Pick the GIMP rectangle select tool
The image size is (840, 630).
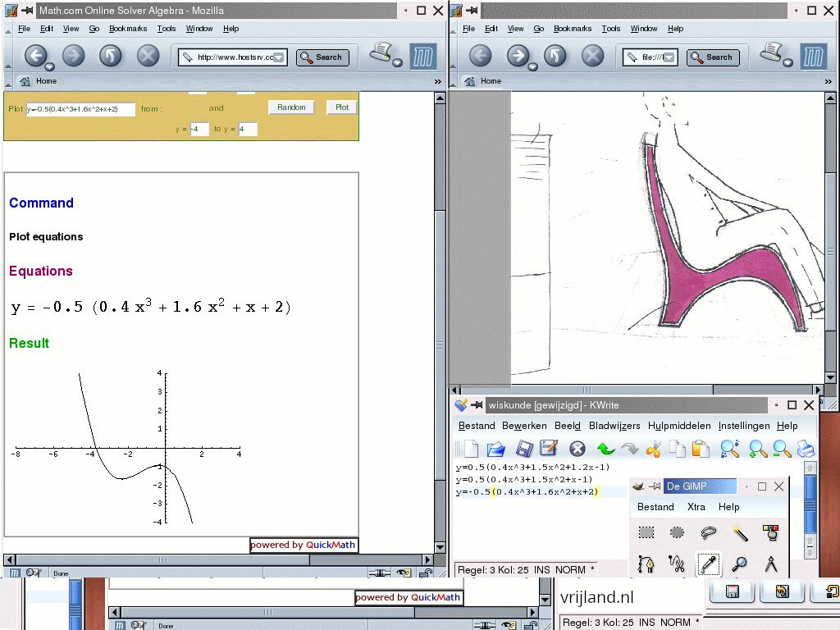646,533
